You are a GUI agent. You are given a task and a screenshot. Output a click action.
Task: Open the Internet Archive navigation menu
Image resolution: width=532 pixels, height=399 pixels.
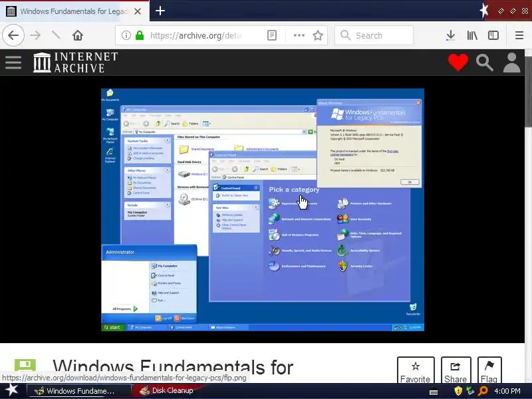click(13, 63)
